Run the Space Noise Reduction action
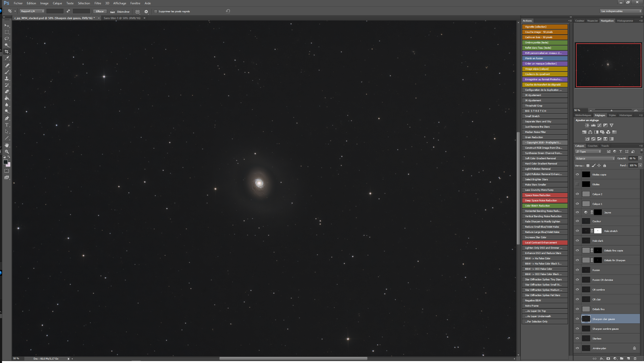This screenshot has width=644, height=363. pos(545,195)
